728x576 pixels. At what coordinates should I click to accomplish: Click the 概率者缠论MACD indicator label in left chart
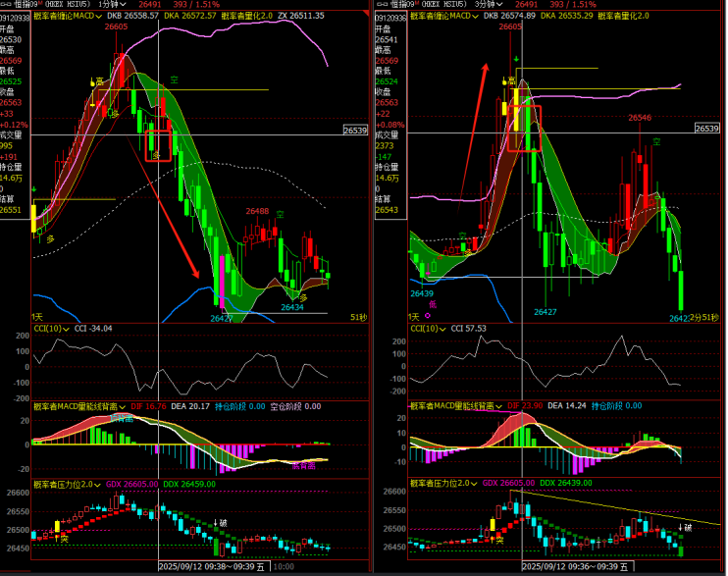point(66,16)
